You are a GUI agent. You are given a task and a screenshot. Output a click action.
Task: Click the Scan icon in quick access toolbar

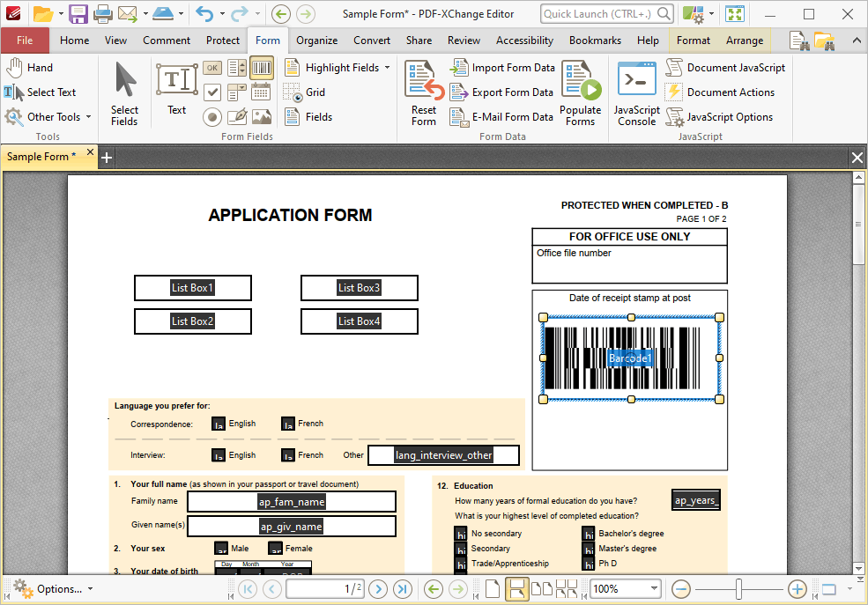(163, 14)
